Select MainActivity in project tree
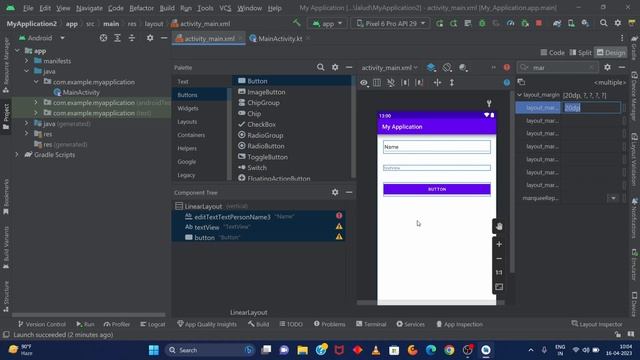 pos(81,92)
